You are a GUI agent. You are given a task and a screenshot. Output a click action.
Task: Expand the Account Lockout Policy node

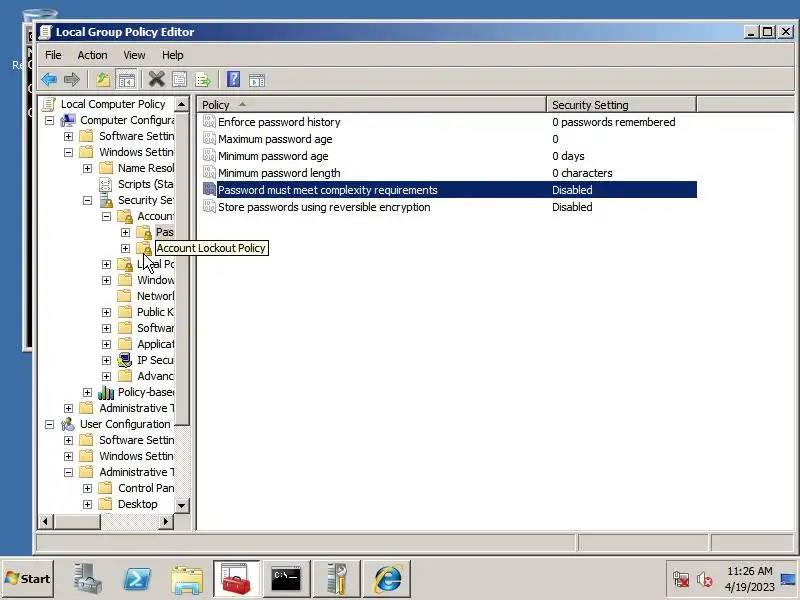pyautogui.click(x=125, y=248)
